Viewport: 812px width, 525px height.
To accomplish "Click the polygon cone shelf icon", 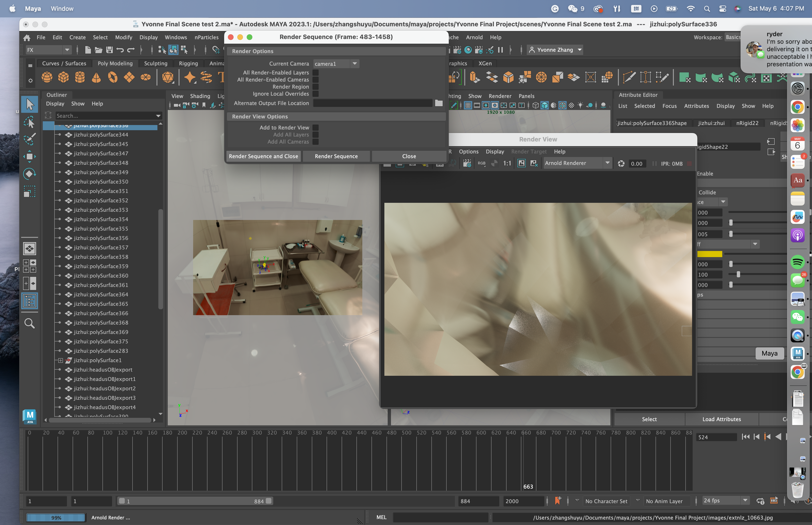I will pos(96,77).
